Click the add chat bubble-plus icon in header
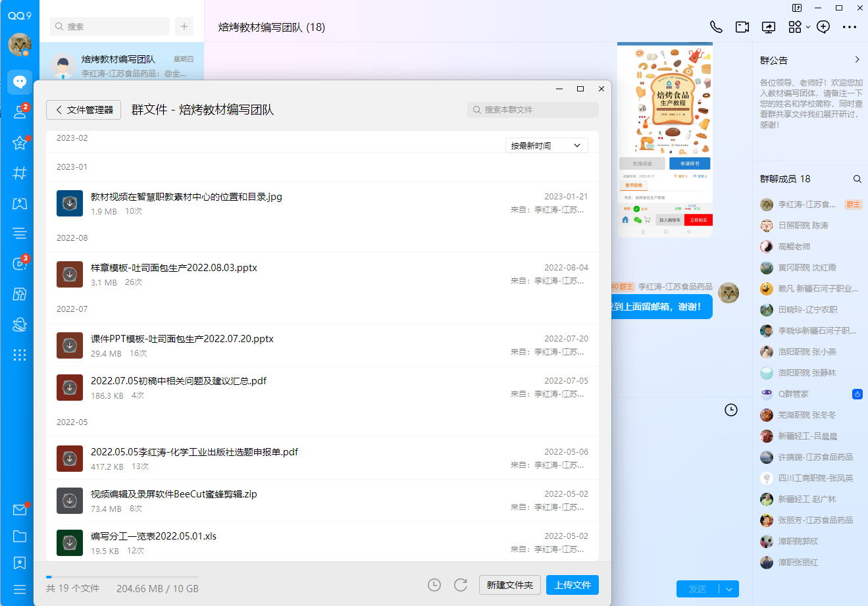This screenshot has height=606, width=868. pos(823,27)
